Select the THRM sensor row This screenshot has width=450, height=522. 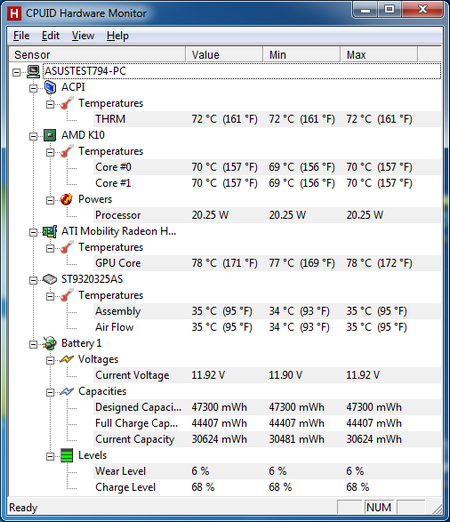click(x=267, y=119)
